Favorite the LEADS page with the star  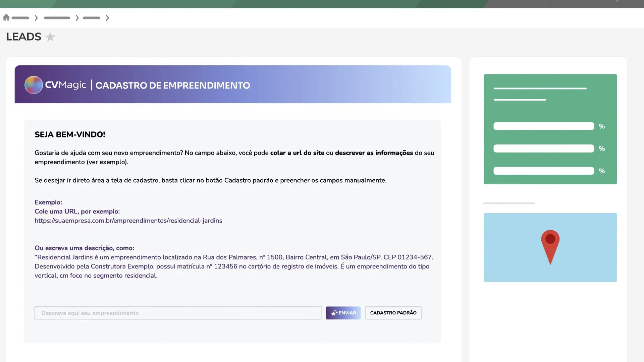pos(50,37)
